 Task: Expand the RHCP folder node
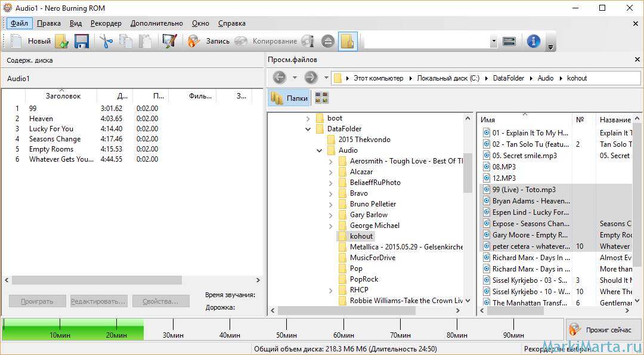pos(330,290)
